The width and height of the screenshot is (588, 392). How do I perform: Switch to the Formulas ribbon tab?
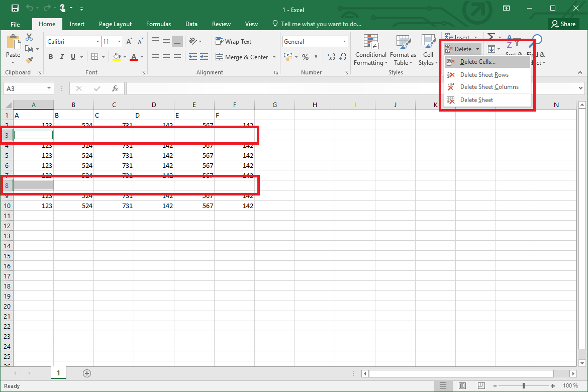tap(158, 24)
